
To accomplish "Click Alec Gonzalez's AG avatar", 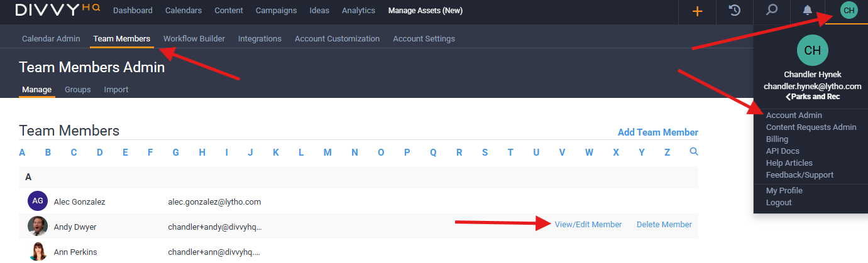I will pos(38,201).
